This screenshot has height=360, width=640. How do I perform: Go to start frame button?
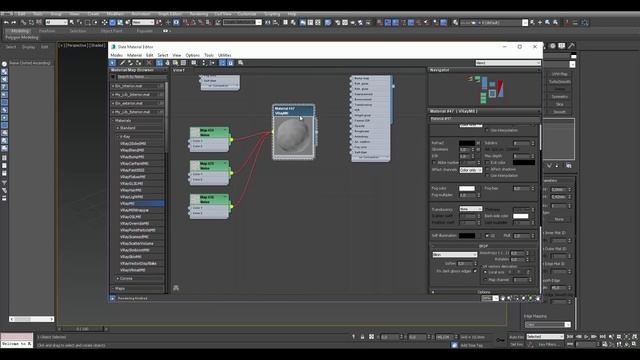[571, 337]
